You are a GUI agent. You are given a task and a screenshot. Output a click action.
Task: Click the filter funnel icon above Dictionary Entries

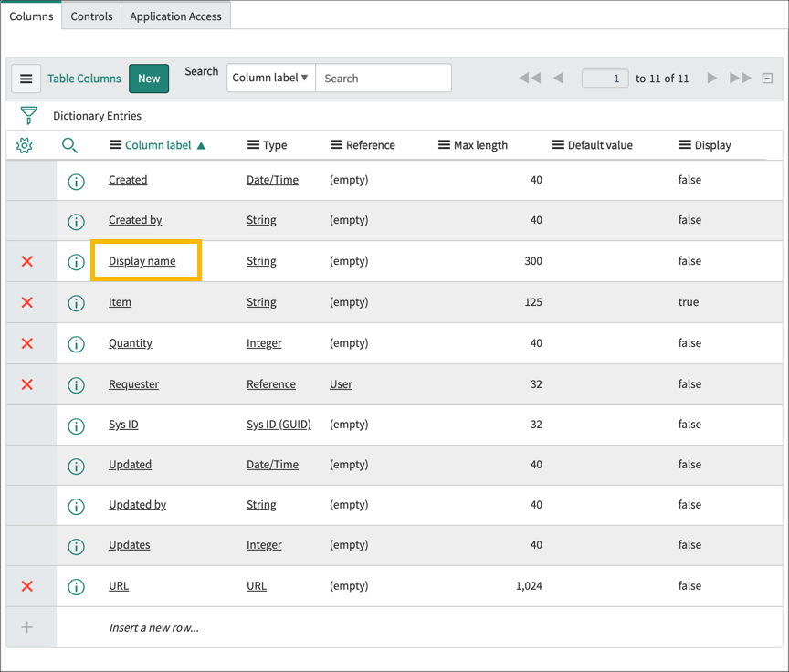(x=28, y=116)
